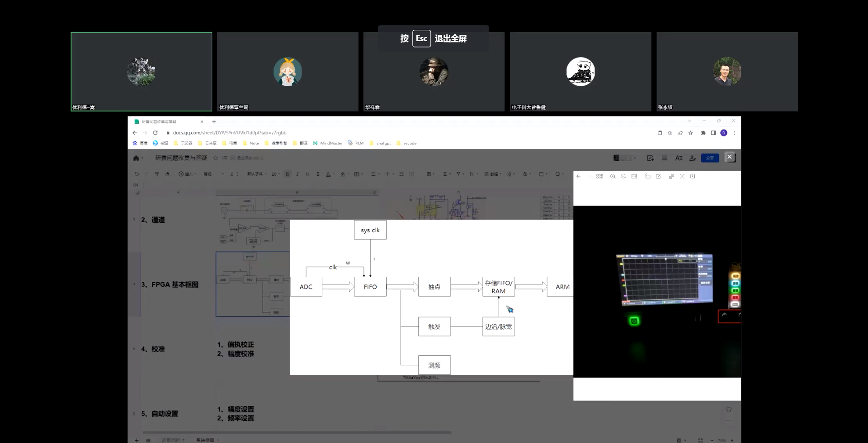The width and height of the screenshot is (868, 443).
Task: Zoom in on the previewed image
Action: click(x=613, y=177)
